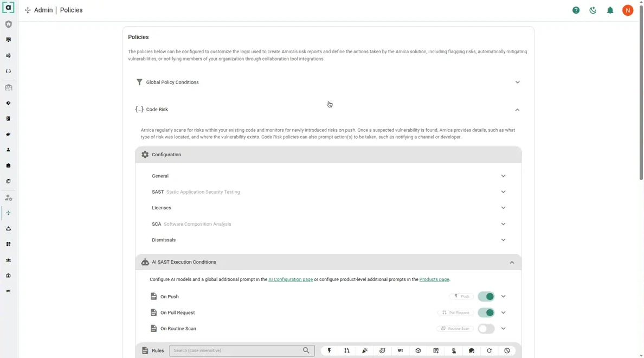Click the routine scan clock filter icon
This screenshot has height=358, width=644.
[x=383, y=351]
